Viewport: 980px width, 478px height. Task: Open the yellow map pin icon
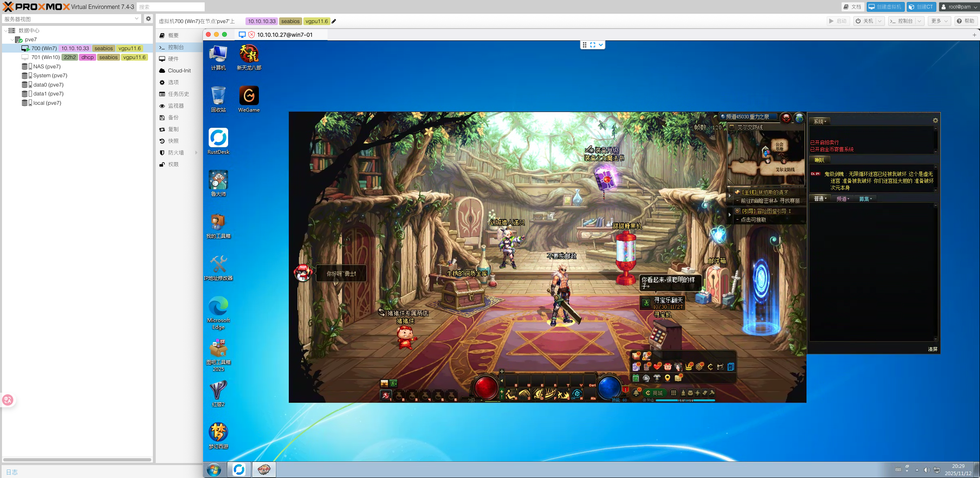(x=667, y=378)
